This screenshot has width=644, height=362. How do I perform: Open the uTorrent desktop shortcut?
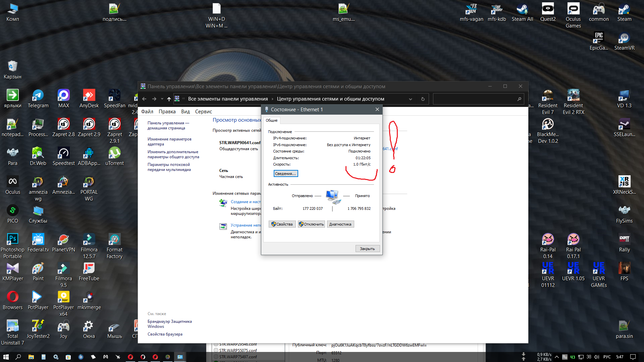pos(114,154)
